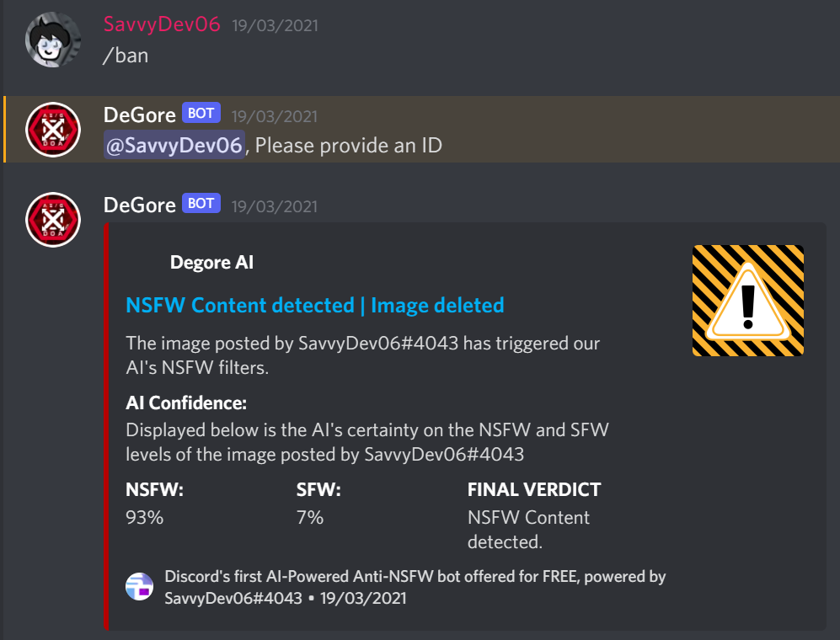
Task: Click the timestamp next to SavvyDev06
Action: [x=275, y=26]
